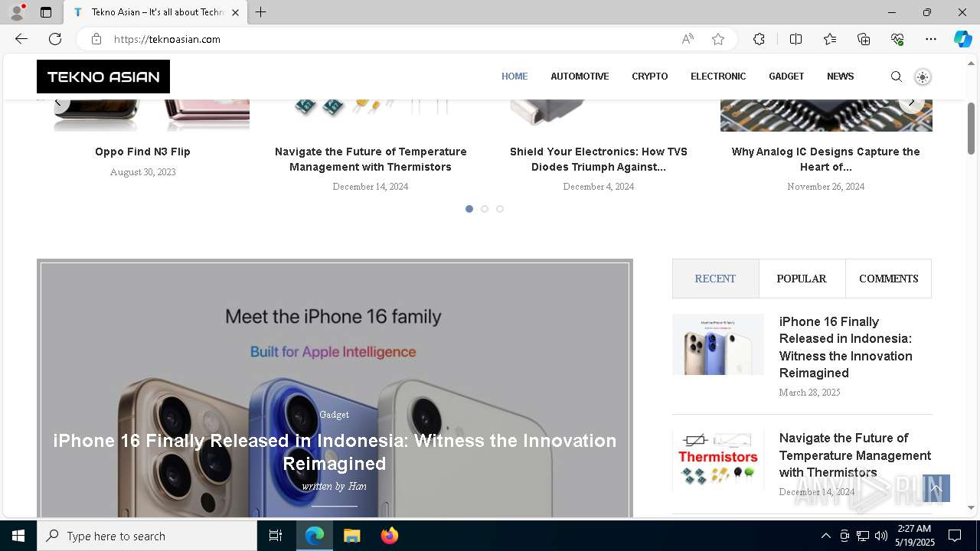Open Favorites list icon

pyautogui.click(x=830, y=39)
